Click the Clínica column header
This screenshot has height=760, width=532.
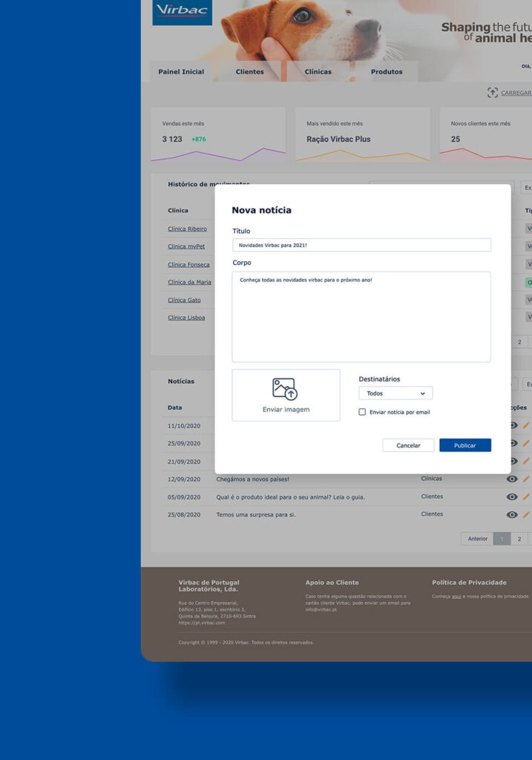coord(178,210)
